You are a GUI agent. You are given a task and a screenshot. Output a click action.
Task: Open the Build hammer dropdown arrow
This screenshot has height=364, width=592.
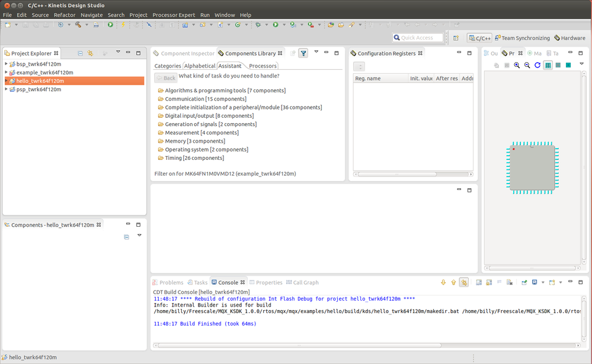pyautogui.click(x=87, y=25)
